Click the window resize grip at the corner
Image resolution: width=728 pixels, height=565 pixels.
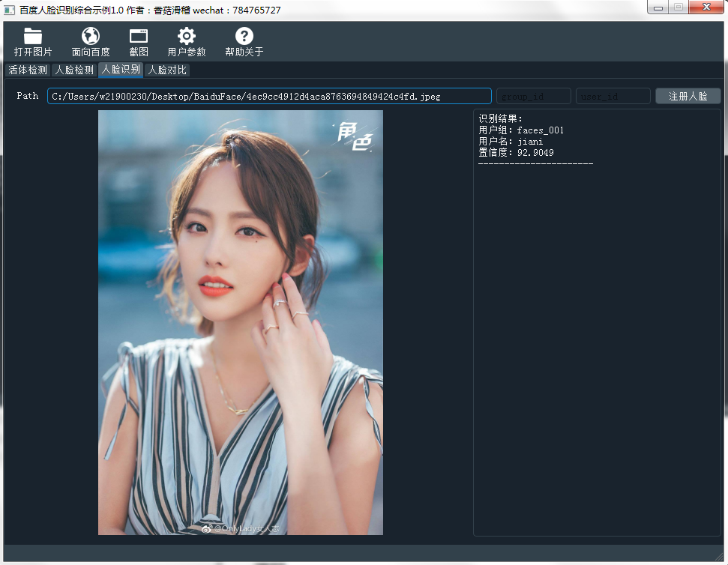pos(719,556)
